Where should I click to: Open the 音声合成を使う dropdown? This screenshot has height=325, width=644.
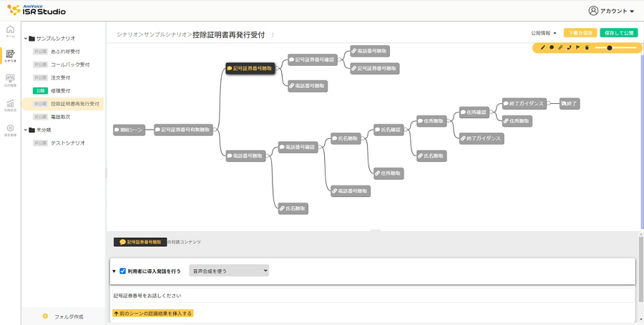click(229, 271)
